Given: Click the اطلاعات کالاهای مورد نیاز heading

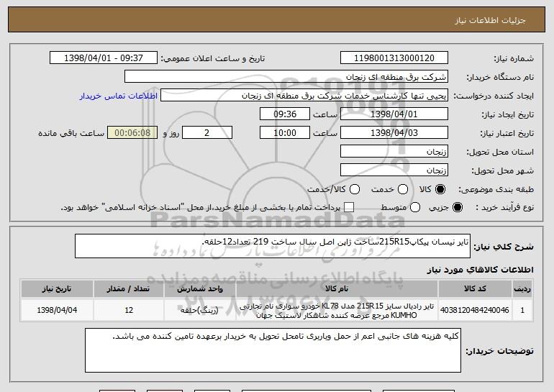Looking at the screenshot, I should (480, 270).
